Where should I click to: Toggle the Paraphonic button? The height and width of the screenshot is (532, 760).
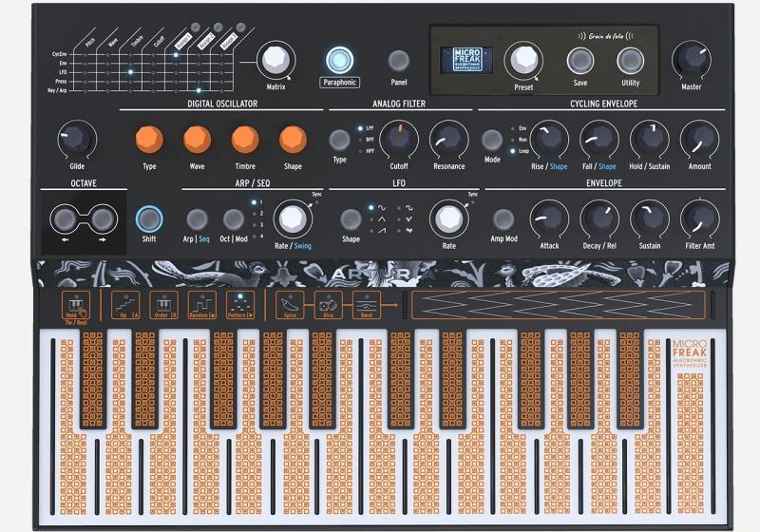339,60
